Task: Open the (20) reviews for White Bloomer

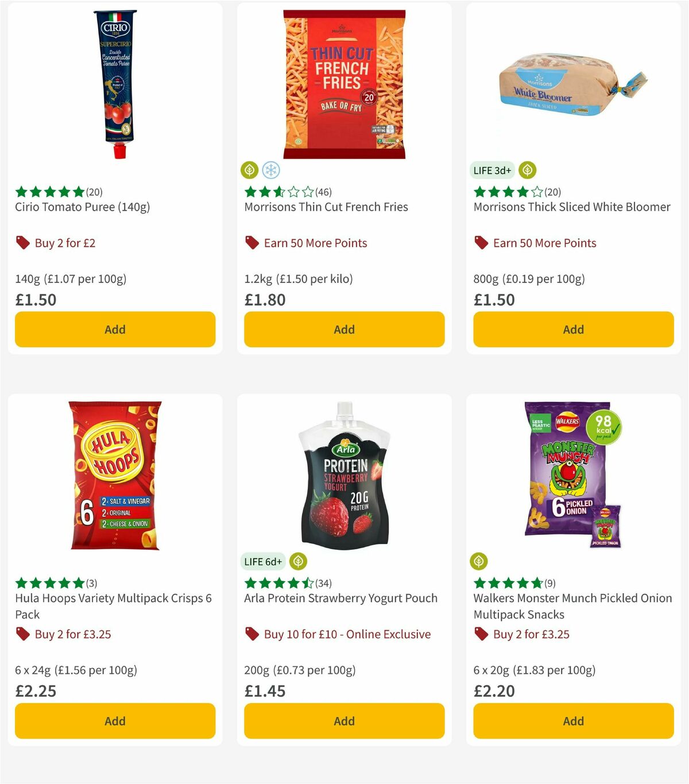Action: click(553, 192)
